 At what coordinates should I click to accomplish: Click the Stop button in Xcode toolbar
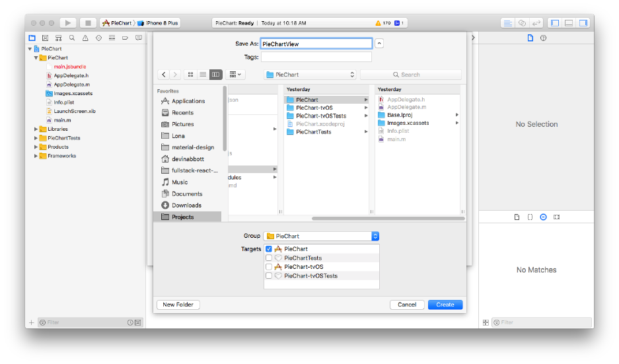click(88, 23)
